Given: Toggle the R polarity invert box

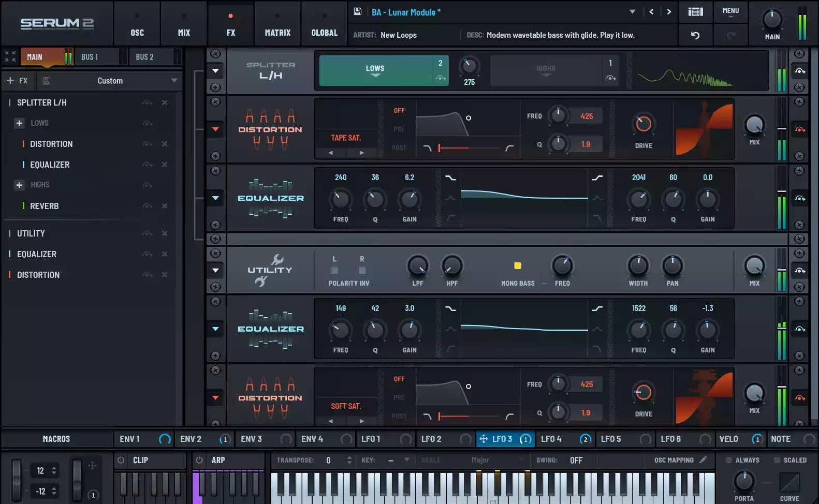Looking at the screenshot, I should [362, 270].
